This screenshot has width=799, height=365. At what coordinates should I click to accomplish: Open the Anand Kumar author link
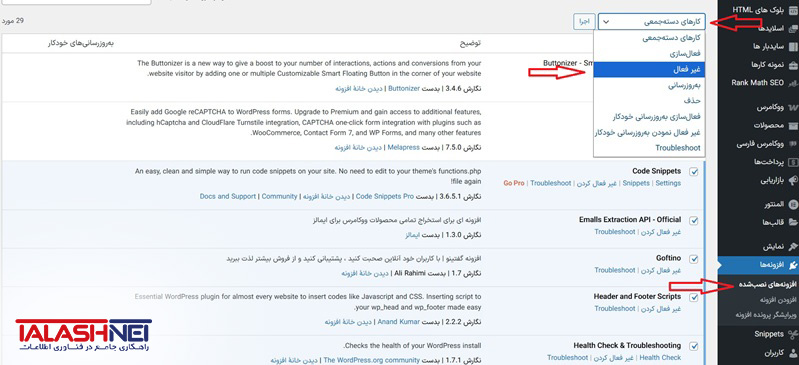(398, 322)
